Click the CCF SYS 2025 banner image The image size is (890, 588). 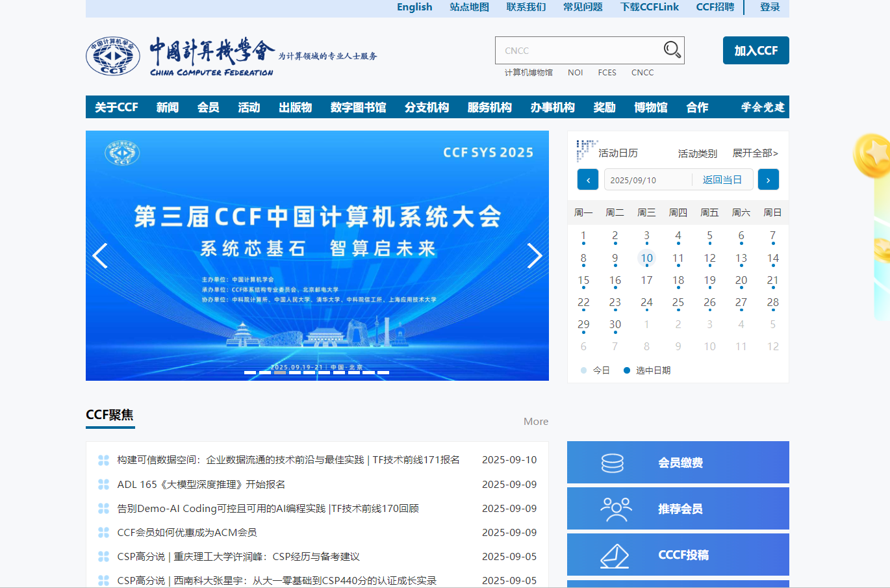(x=317, y=255)
